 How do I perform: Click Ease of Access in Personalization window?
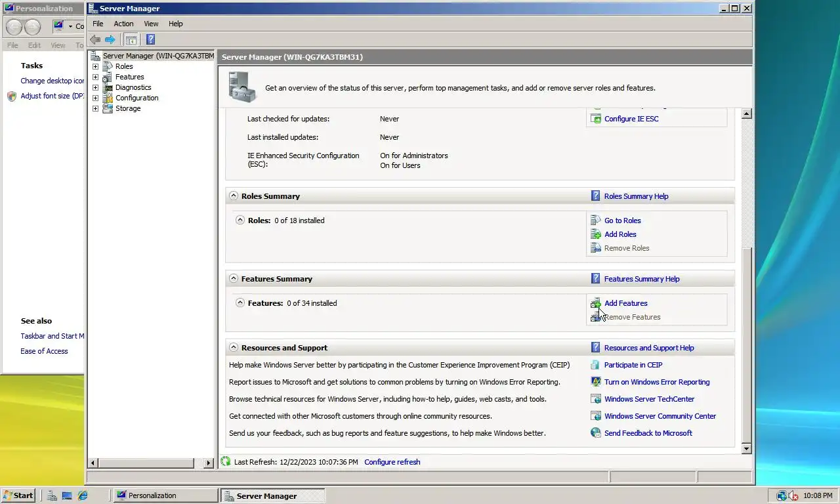44,351
